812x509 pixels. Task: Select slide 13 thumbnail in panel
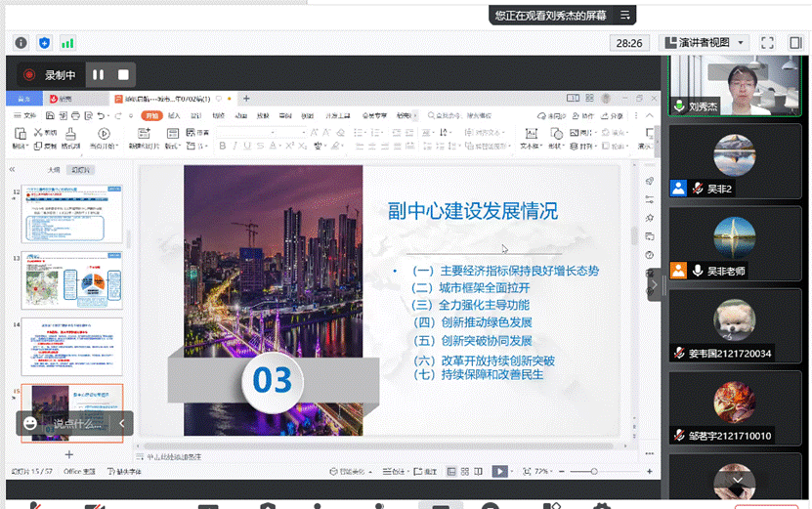click(x=72, y=278)
